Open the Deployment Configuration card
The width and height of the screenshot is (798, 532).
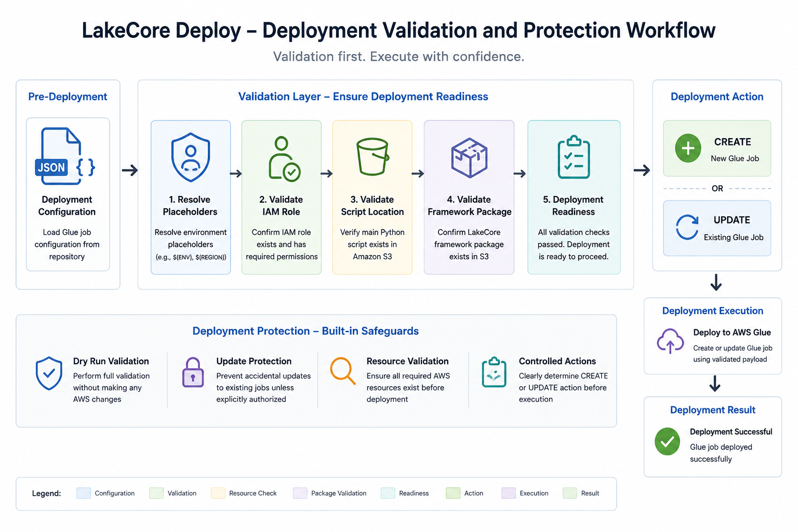pyautogui.click(x=68, y=194)
